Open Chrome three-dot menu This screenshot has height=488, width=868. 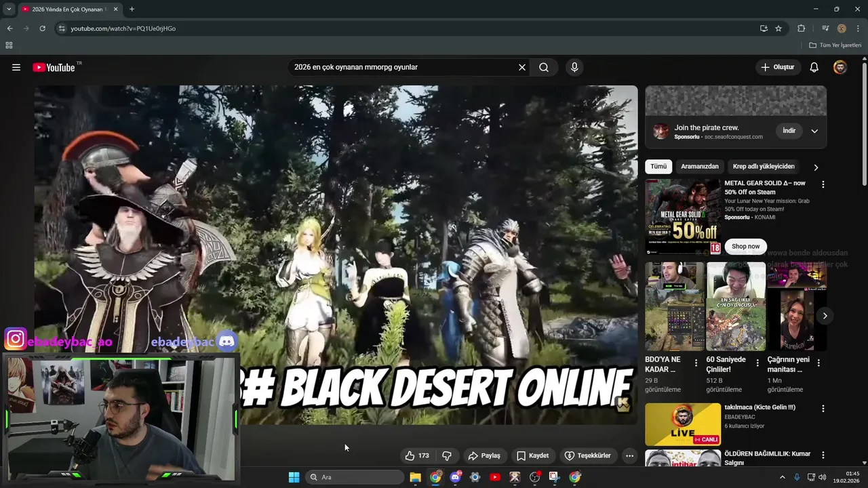(858, 28)
